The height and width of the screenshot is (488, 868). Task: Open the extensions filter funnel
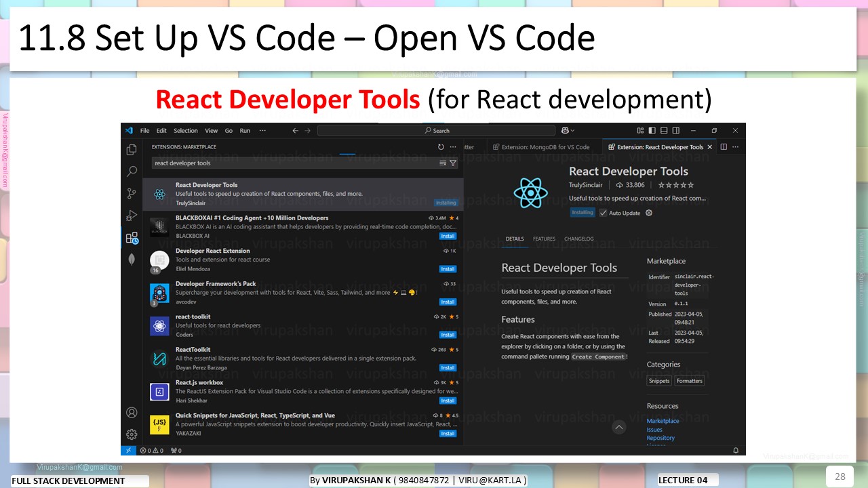[x=453, y=163]
